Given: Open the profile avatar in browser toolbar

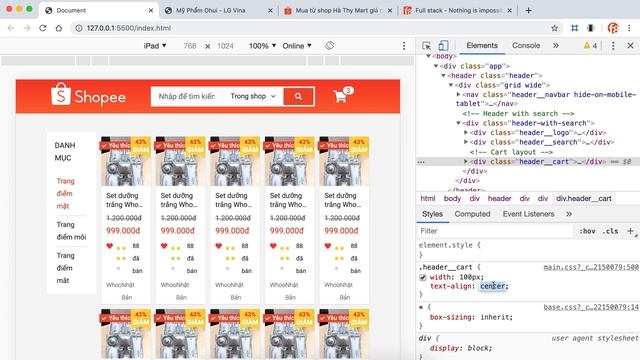Looking at the screenshot, I should (x=613, y=28).
